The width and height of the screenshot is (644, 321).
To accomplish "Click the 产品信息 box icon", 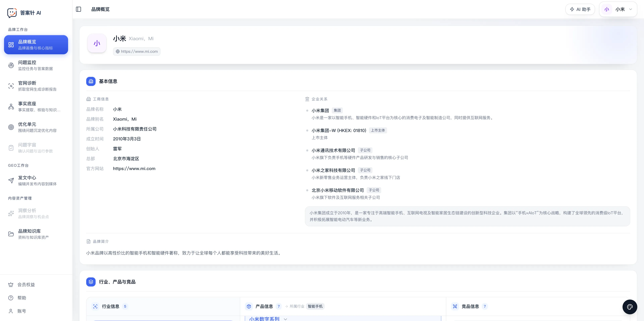I will pyautogui.click(x=249, y=306).
